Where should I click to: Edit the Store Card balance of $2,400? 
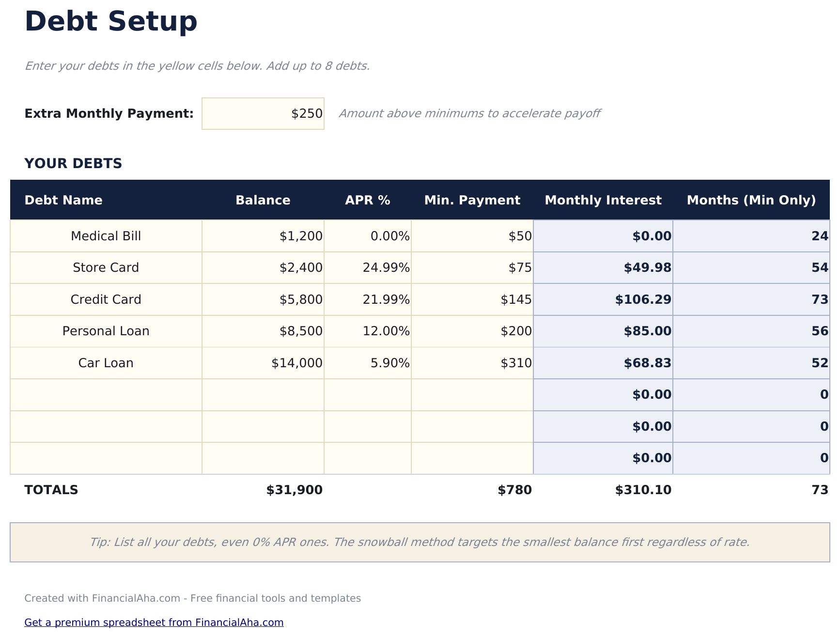263,267
